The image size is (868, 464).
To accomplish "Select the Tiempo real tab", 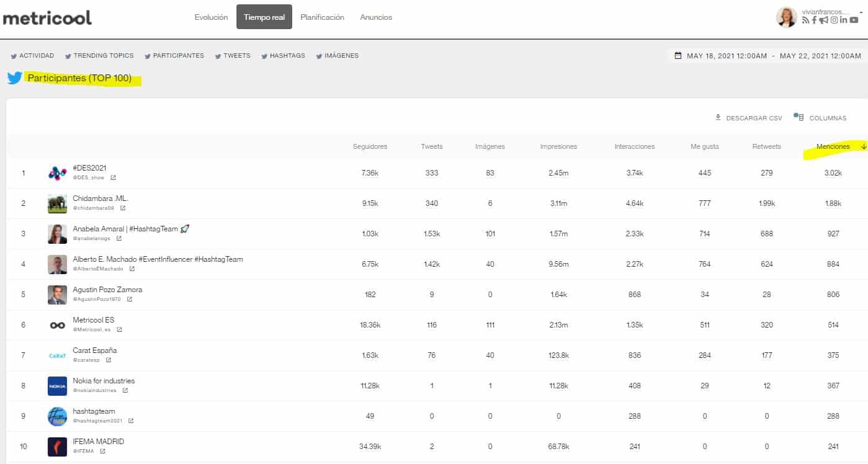I will point(264,17).
